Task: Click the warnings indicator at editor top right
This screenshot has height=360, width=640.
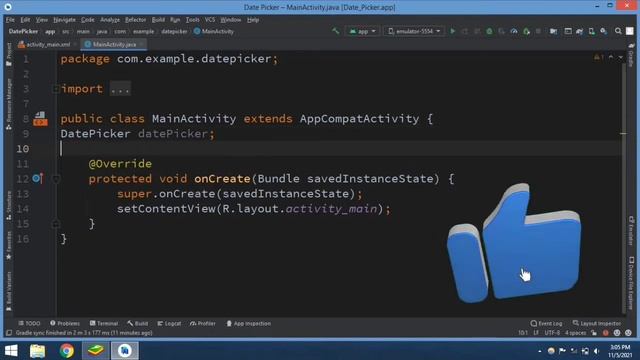Action: pyautogui.click(x=598, y=58)
